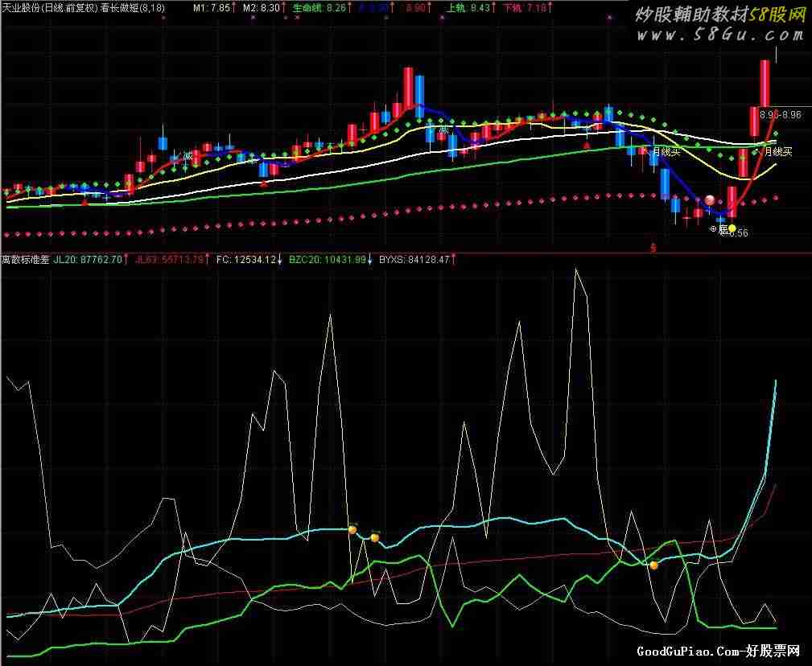812x666 pixels.
Task: Click the red dollar sign marker
Action: click(x=653, y=249)
